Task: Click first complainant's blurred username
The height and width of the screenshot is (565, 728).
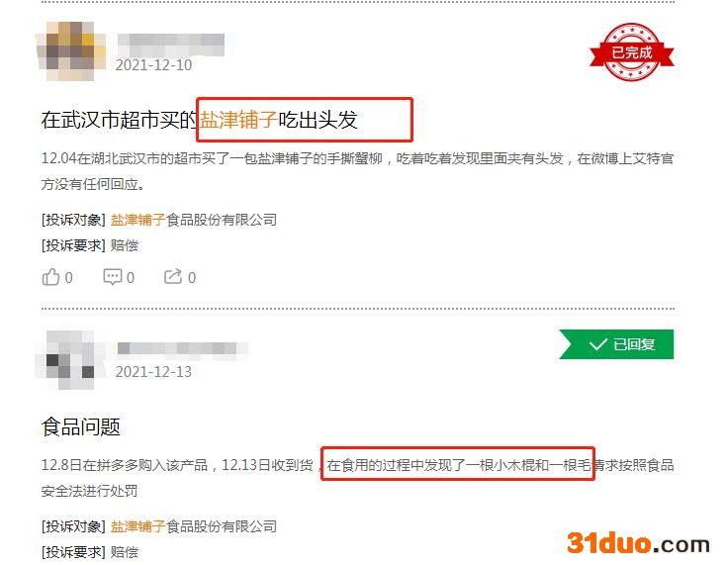Action: tap(171, 46)
